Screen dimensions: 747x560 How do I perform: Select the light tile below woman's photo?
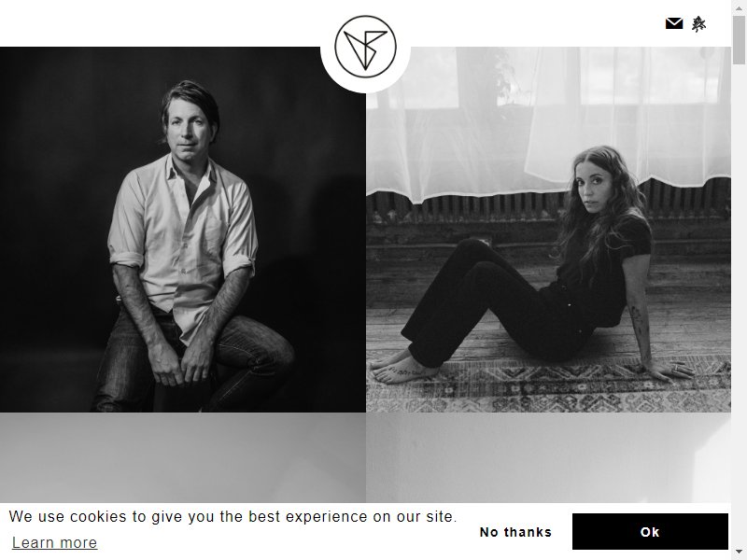coord(548,457)
